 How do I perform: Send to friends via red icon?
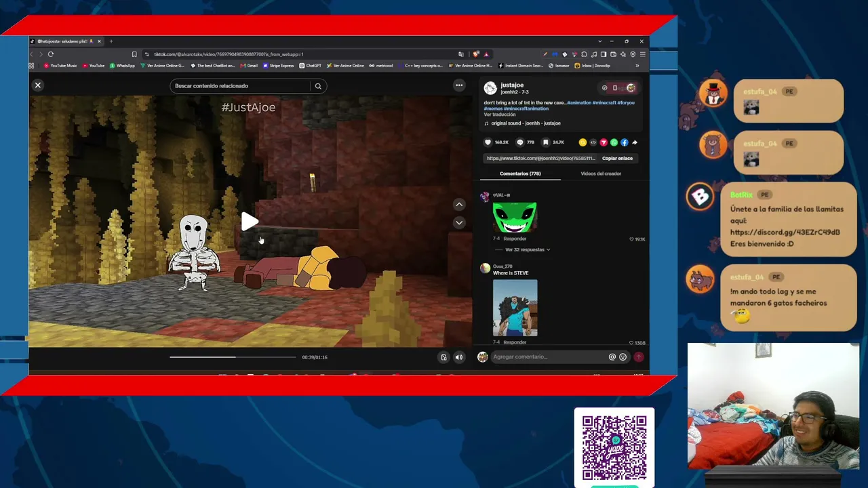tap(604, 142)
